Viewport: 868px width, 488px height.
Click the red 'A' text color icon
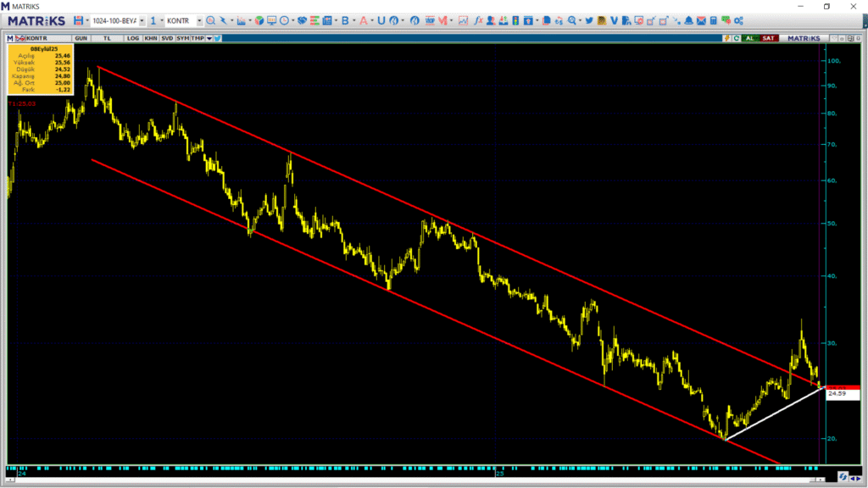[363, 20]
